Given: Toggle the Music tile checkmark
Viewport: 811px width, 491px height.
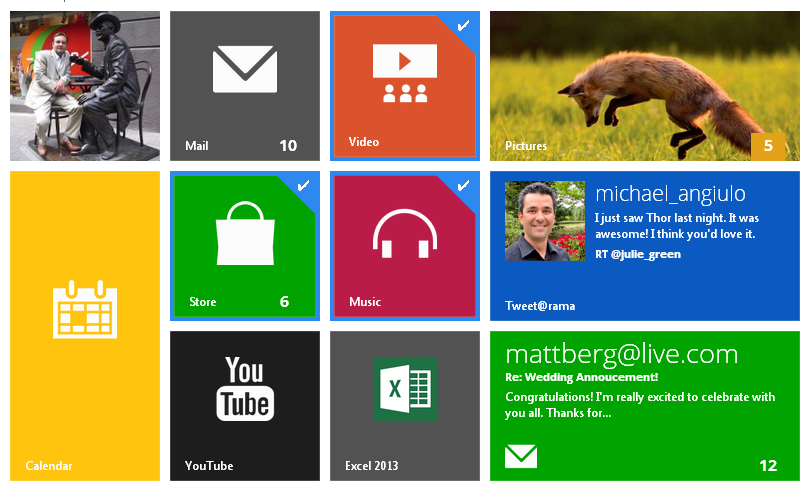Looking at the screenshot, I should pos(463,185).
